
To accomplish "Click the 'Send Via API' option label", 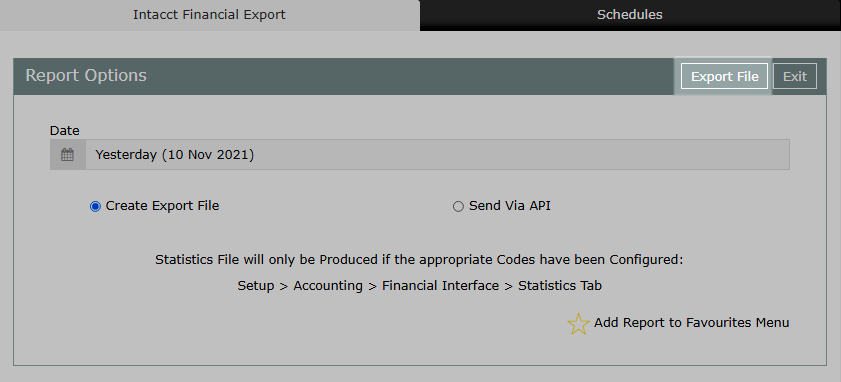I will point(510,205).
